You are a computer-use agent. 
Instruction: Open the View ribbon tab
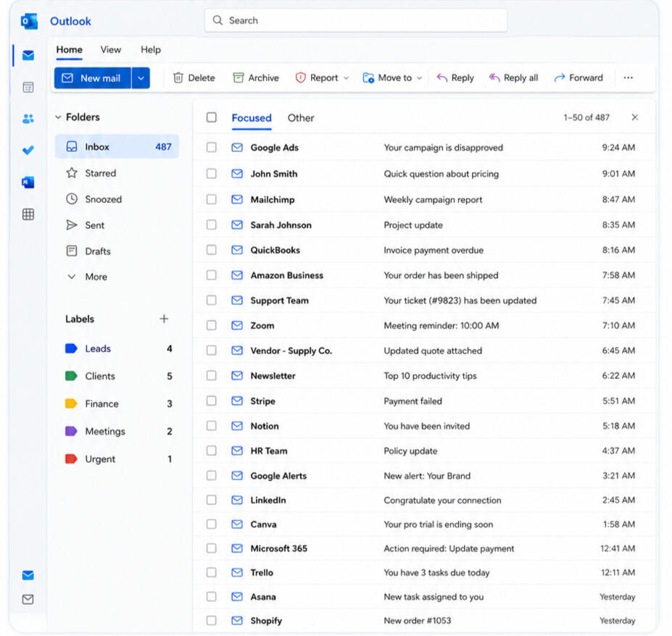[x=111, y=50]
